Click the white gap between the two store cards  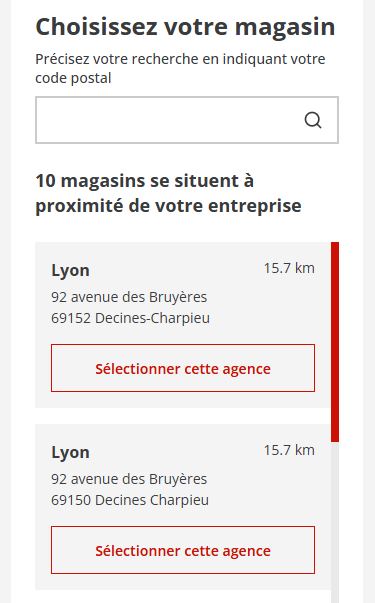[x=183, y=416]
